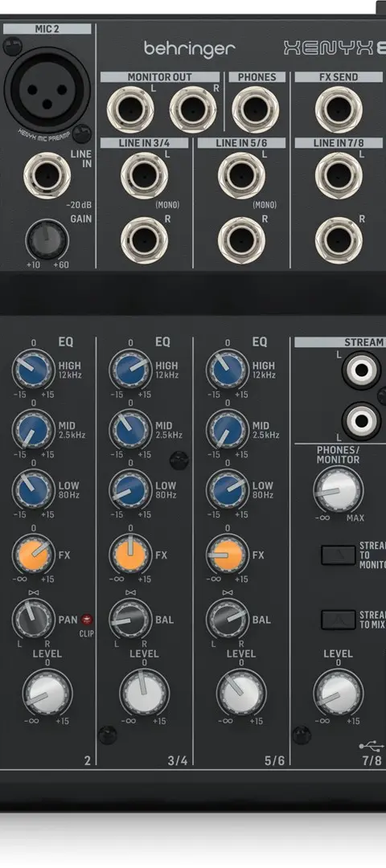The height and width of the screenshot is (868, 386).
Task: Adjust channel 2 PAN knob
Action: [x=34, y=618]
